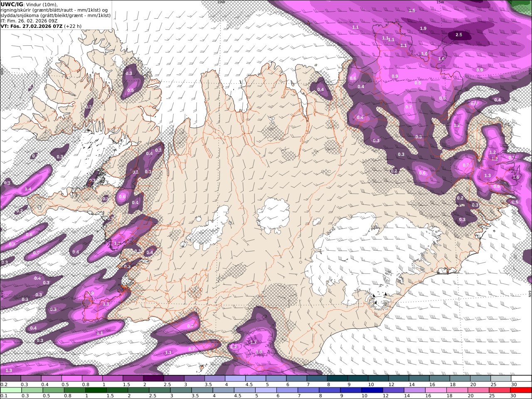Select the first grey-purple 0.2 swatch in the snow legend
The image size is (532, 399).
(x=10, y=379)
